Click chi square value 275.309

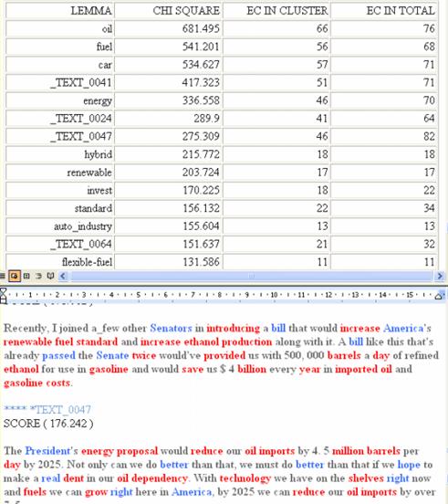pos(201,137)
